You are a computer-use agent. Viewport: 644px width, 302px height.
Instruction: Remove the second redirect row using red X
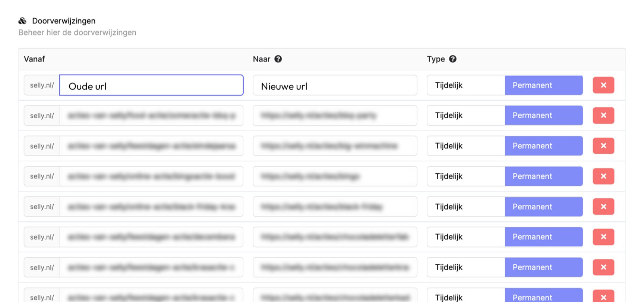603,116
